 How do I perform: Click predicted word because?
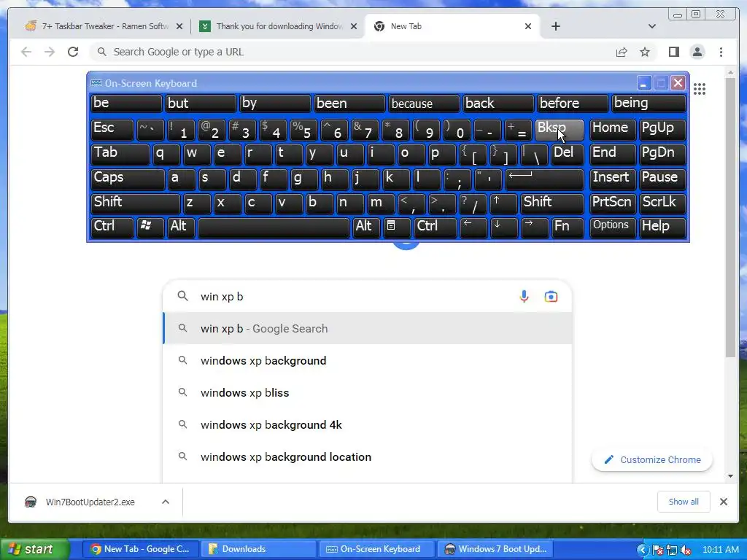pos(424,104)
